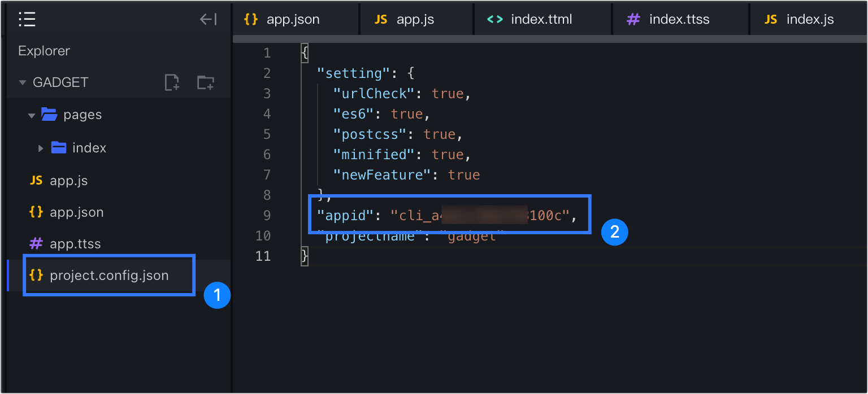Screen dimensions: 868x394
Task: Click the hash icon for app.ttss
Action: (x=35, y=243)
